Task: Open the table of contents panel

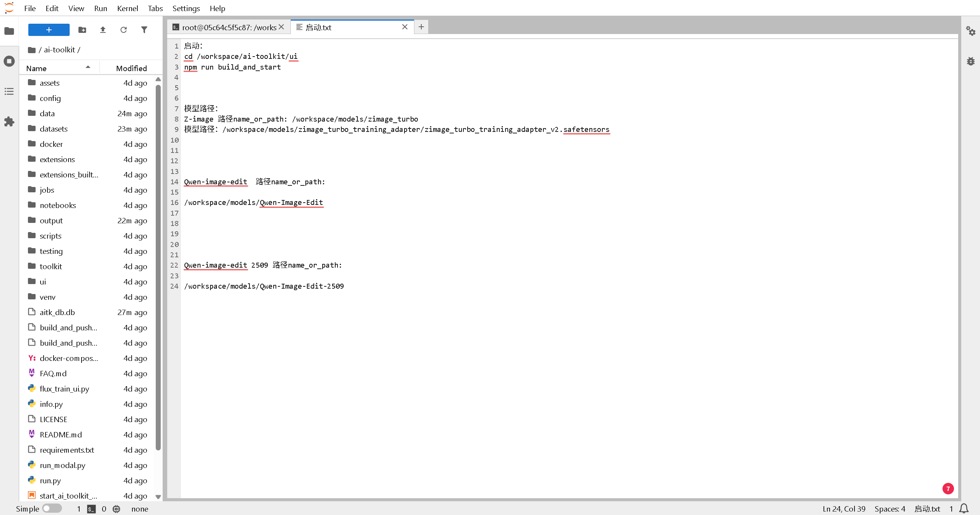Action: point(9,91)
